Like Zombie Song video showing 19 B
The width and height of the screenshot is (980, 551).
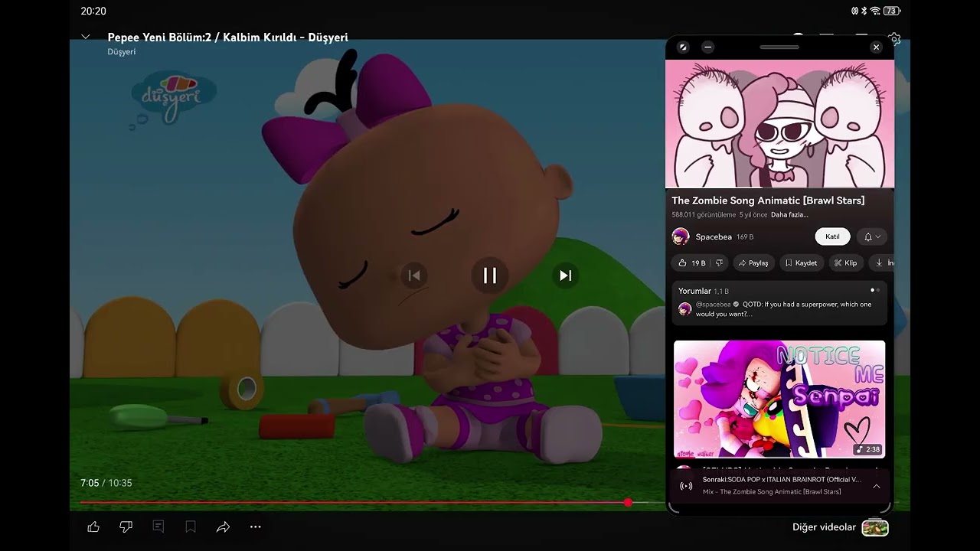(691, 262)
